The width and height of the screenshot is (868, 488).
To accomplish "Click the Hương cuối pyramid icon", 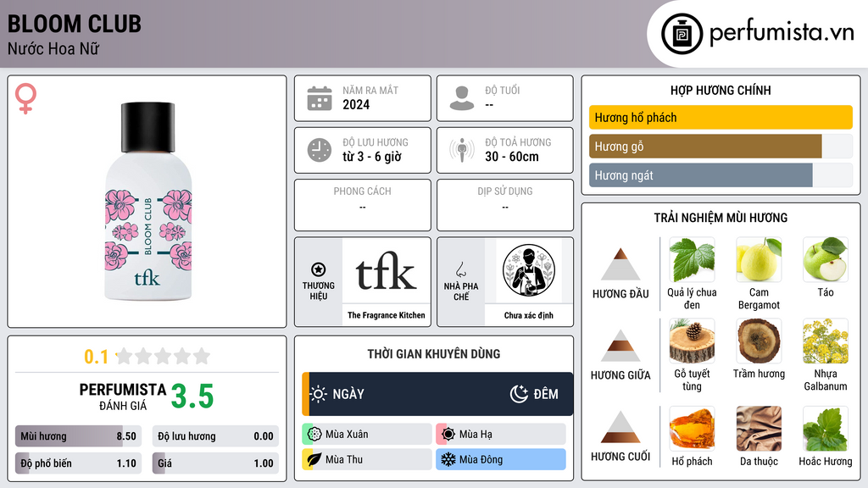I will (620, 427).
